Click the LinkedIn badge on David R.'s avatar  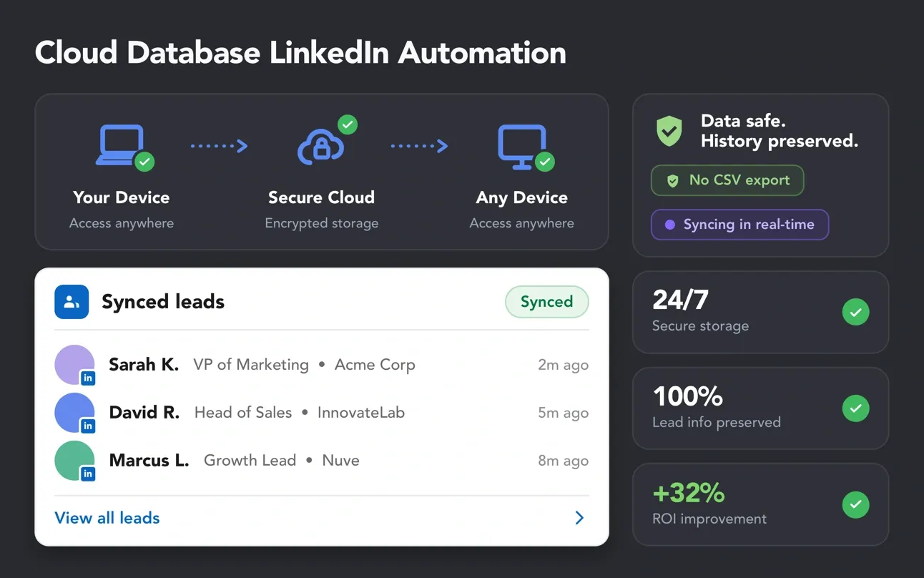pyautogui.click(x=88, y=426)
